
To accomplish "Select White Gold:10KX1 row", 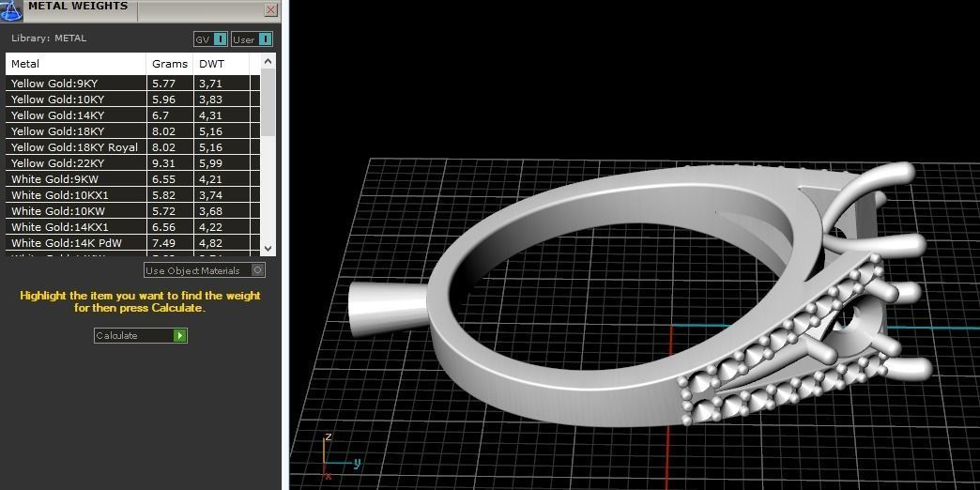I will (132, 195).
